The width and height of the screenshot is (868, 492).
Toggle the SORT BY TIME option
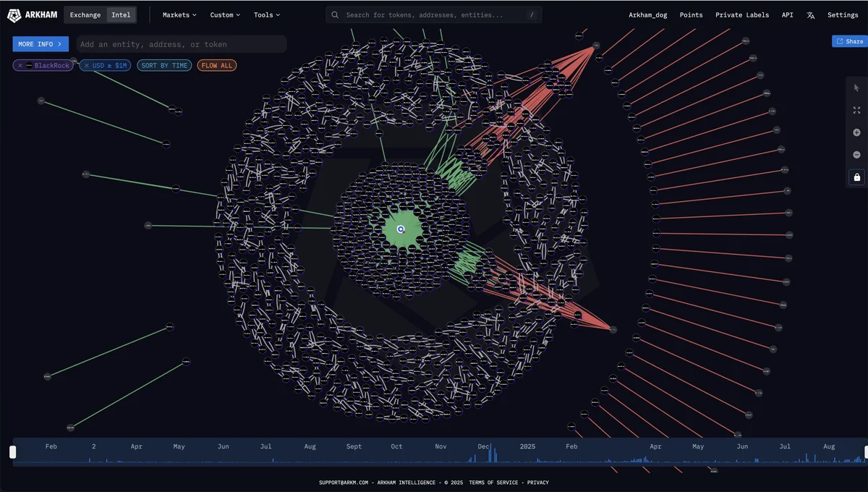(x=164, y=66)
